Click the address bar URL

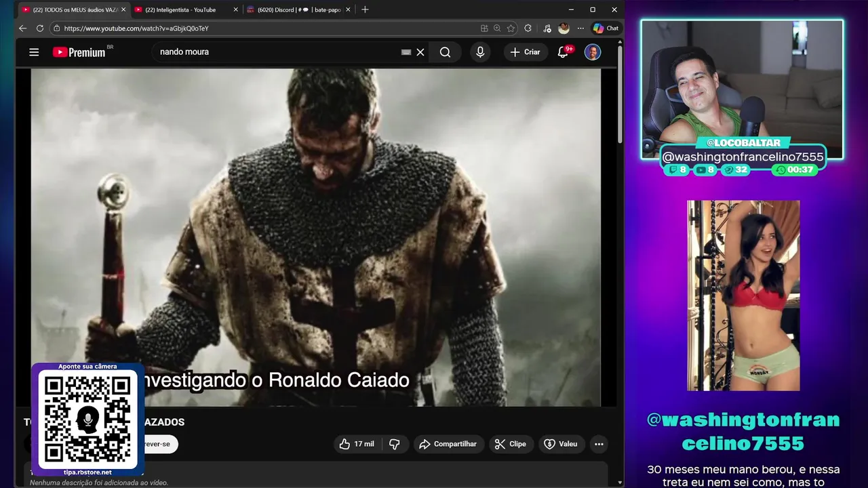tap(136, 28)
